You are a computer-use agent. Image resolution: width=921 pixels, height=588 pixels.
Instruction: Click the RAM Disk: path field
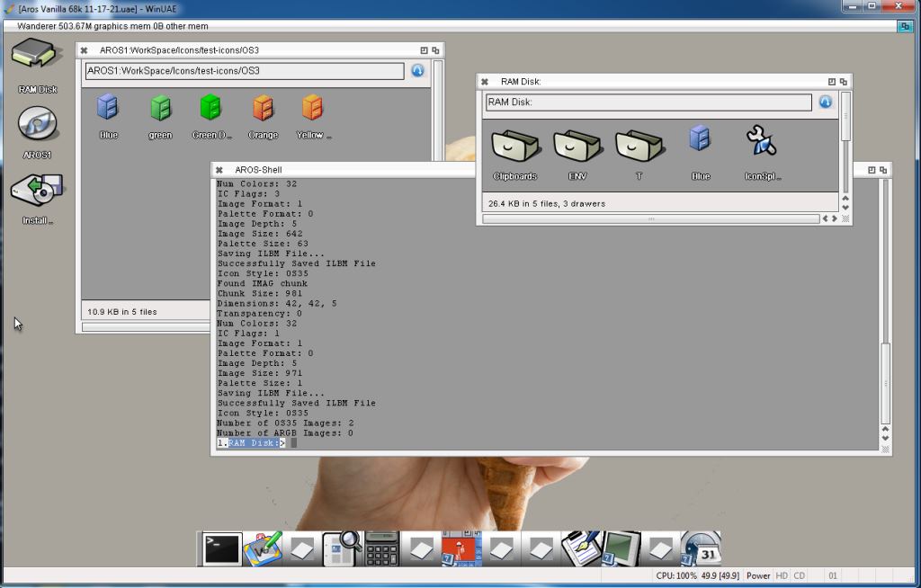click(648, 102)
